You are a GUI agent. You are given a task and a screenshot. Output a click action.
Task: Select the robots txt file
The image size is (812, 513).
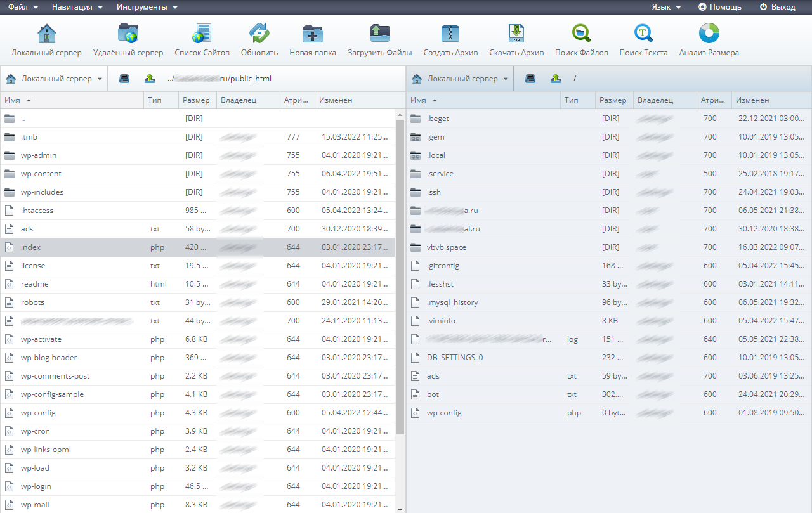[197, 302]
